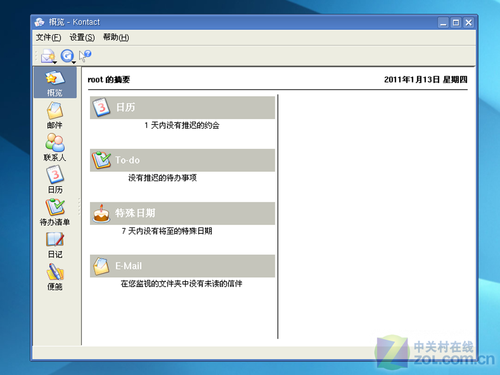Image resolution: width=500 pixels, height=375 pixels.
Task: Click the text 没有推迟的待办事项
Action: (x=162, y=178)
